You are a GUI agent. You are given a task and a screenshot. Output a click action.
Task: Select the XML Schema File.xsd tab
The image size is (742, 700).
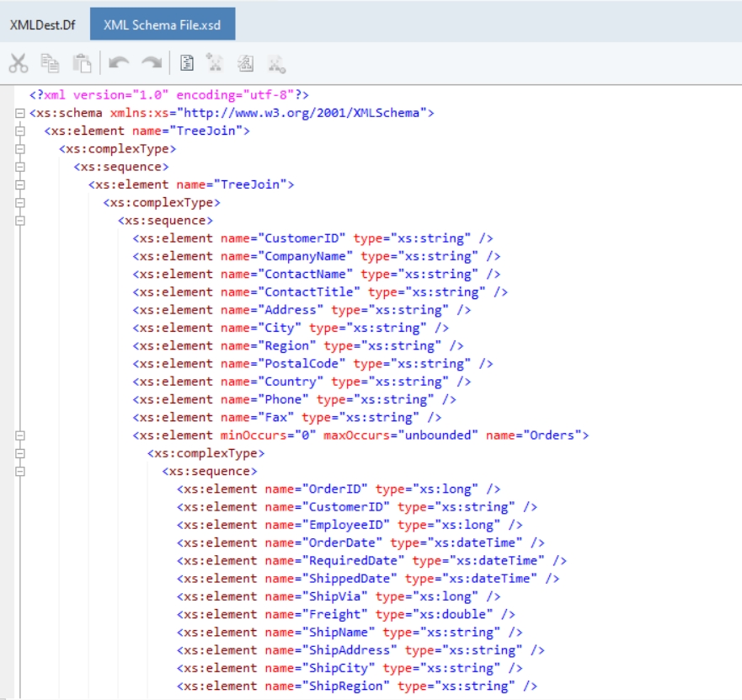click(162, 24)
